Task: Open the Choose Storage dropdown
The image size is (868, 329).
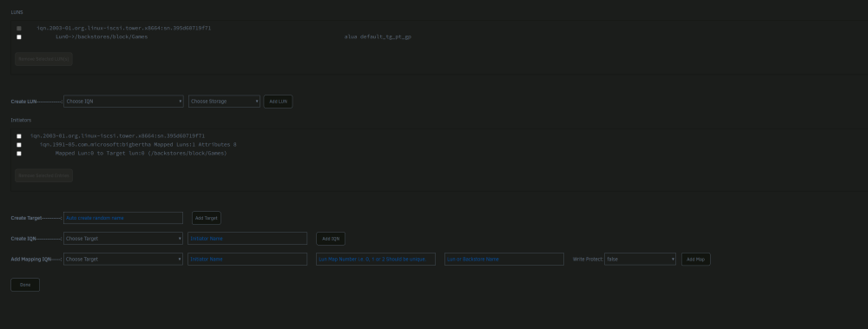Action: pyautogui.click(x=224, y=102)
